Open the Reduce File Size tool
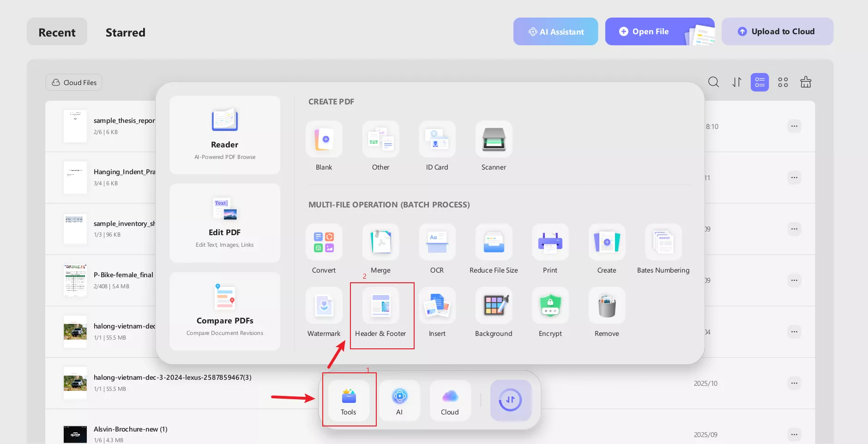868x444 pixels. tap(493, 242)
